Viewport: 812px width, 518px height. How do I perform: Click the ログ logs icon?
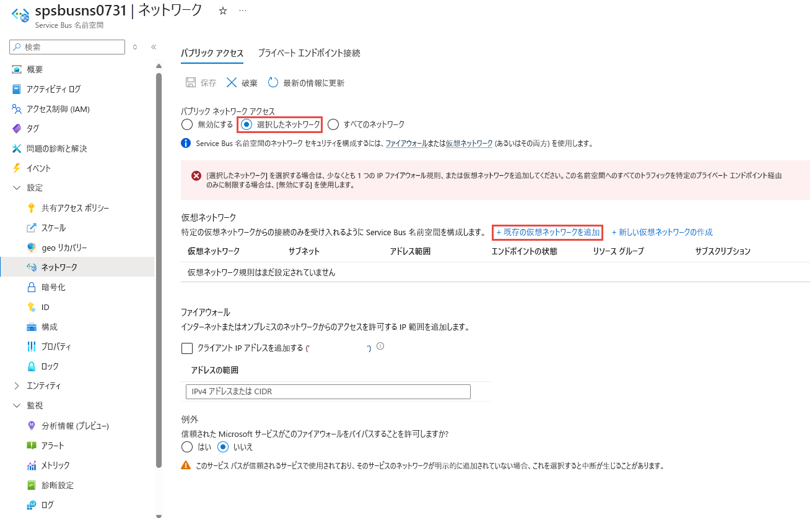pyautogui.click(x=32, y=505)
